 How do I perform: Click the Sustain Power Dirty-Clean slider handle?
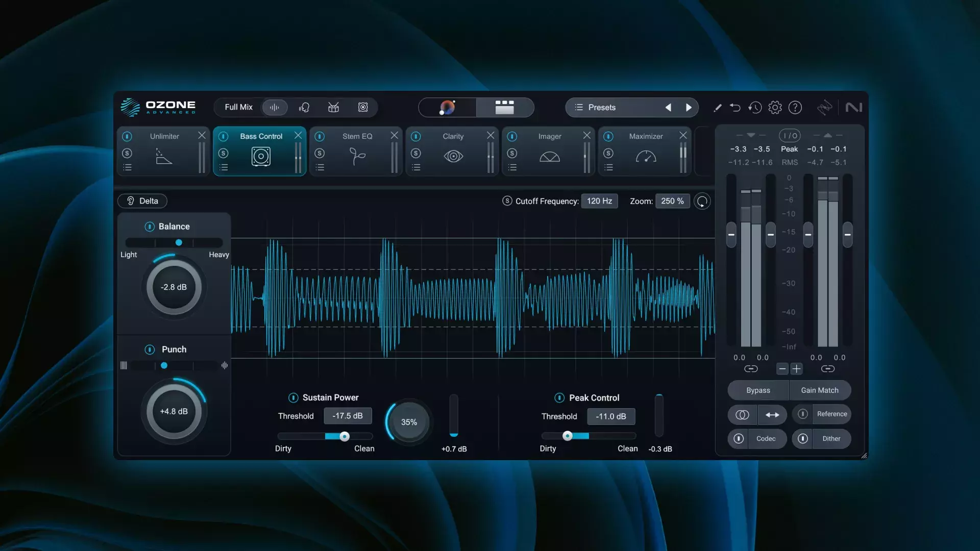click(345, 436)
